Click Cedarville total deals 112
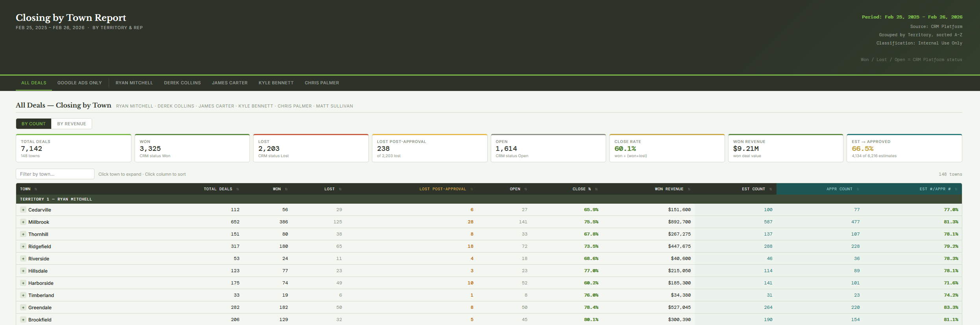Screen dimensions: 980x325 point(235,210)
